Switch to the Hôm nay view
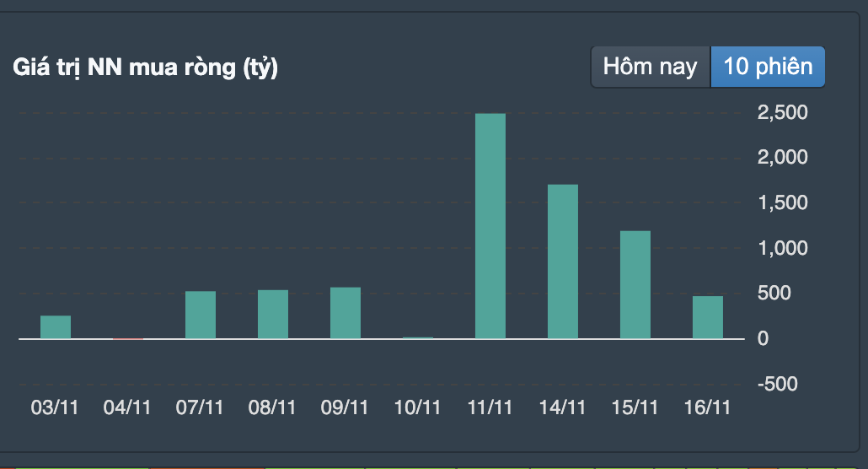 pyautogui.click(x=651, y=67)
